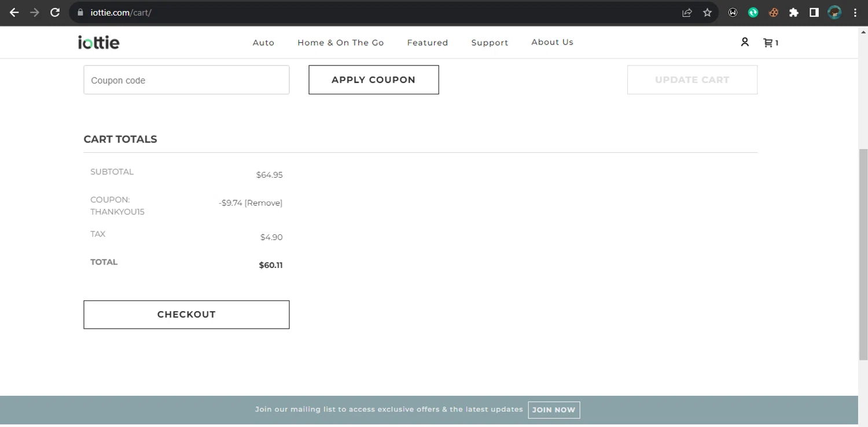868x427 pixels.
Task: Remove the THANKYOU15 coupon
Action: pyautogui.click(x=264, y=203)
